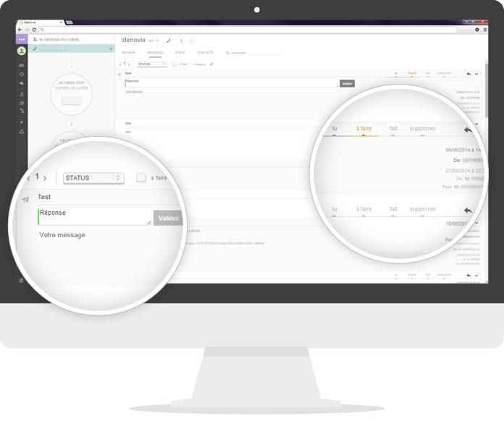The height and width of the screenshot is (421, 504).
Task: Open the magnified STATUS dropdown
Action: [93, 178]
